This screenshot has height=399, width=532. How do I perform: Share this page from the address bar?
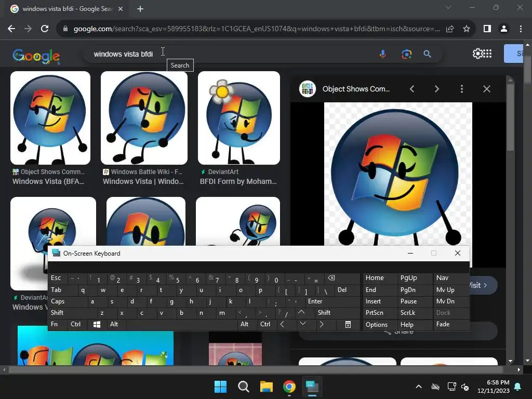[x=450, y=29]
